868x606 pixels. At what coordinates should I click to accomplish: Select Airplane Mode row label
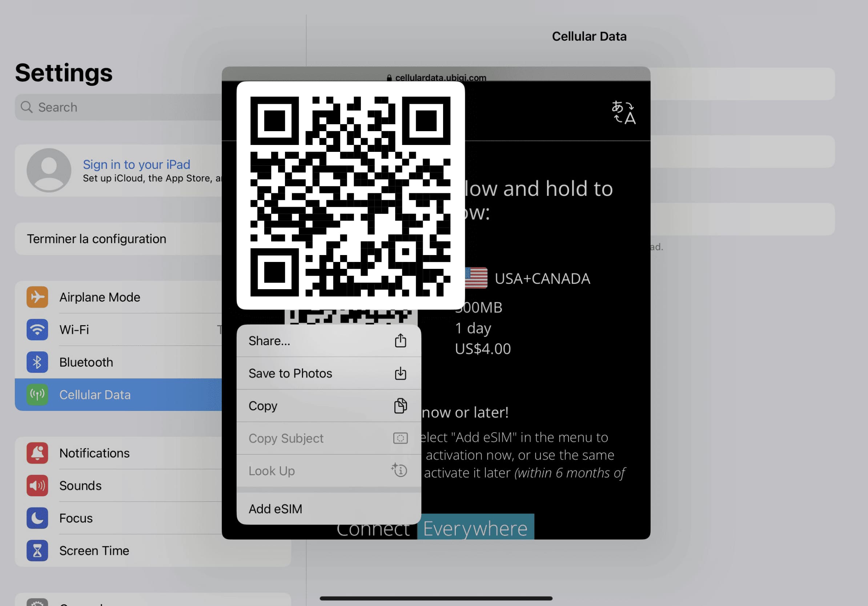click(100, 297)
